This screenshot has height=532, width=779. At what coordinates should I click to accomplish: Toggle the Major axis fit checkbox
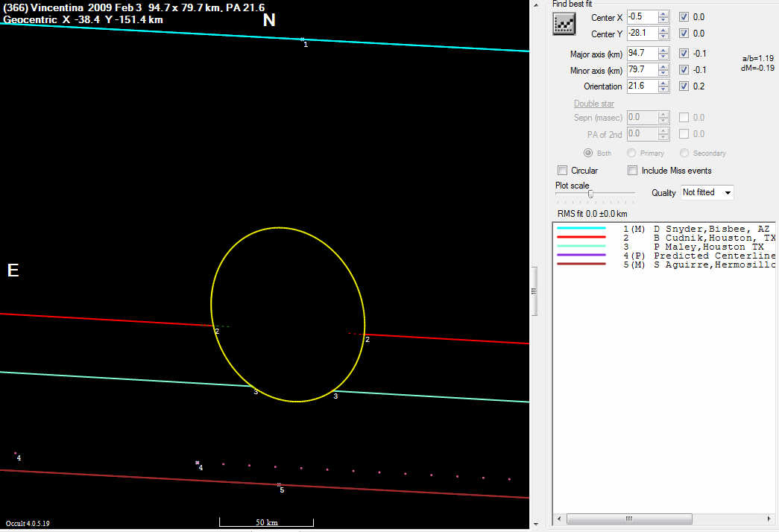pyautogui.click(x=684, y=53)
